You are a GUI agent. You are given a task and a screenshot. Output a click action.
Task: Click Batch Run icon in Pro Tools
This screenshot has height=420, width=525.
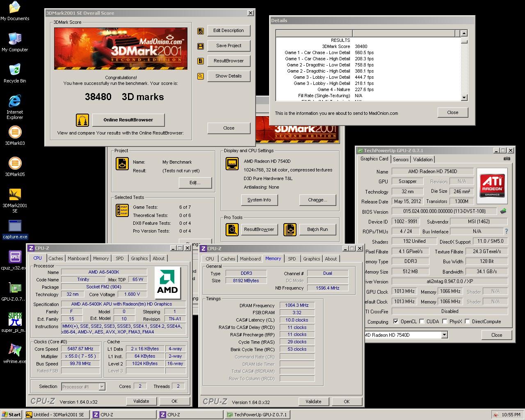click(290, 229)
